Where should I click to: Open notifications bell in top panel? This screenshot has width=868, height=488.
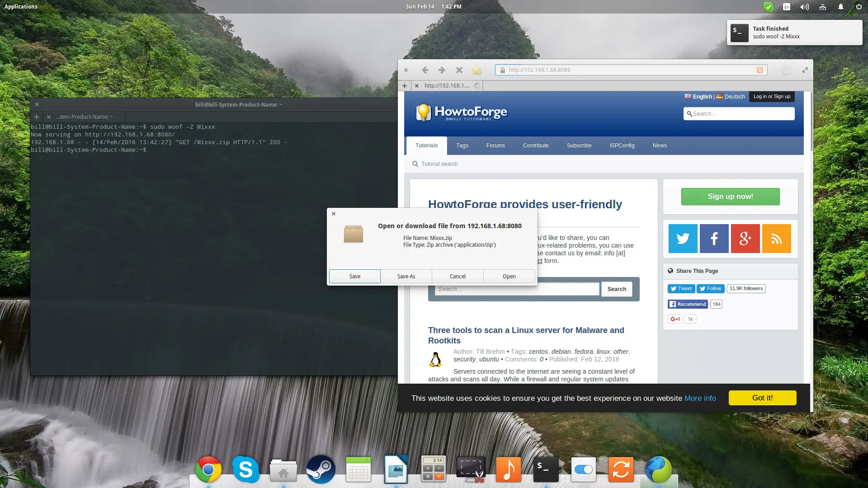[840, 7]
